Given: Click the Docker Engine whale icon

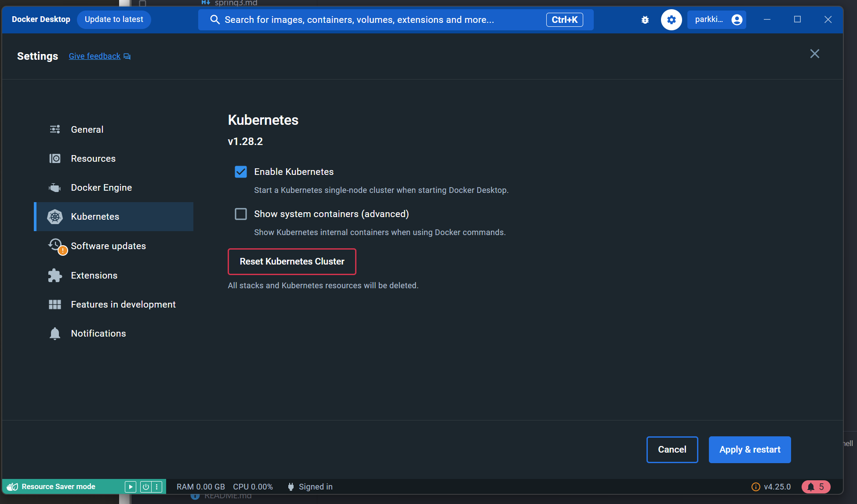Looking at the screenshot, I should click(x=55, y=188).
